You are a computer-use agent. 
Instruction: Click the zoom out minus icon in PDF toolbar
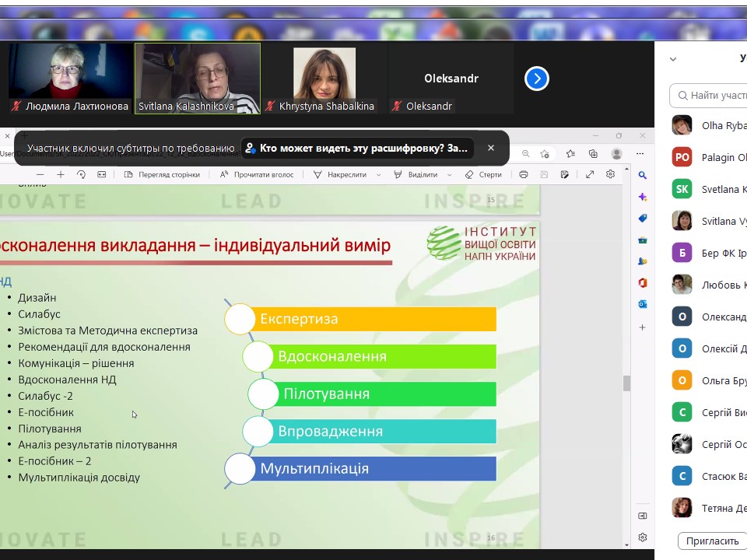[40, 175]
